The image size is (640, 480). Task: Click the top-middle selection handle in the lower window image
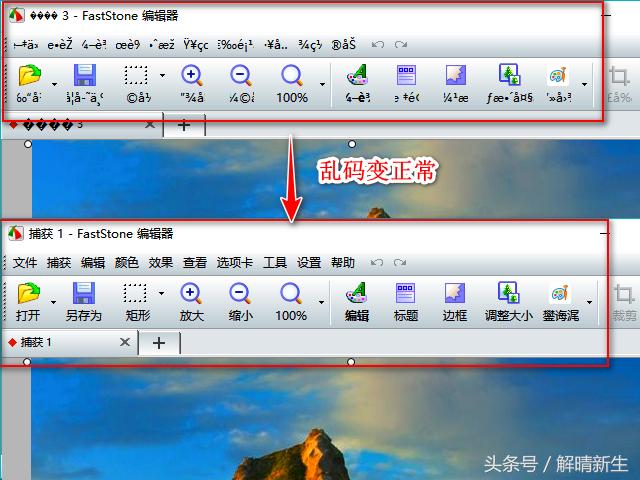(351, 362)
